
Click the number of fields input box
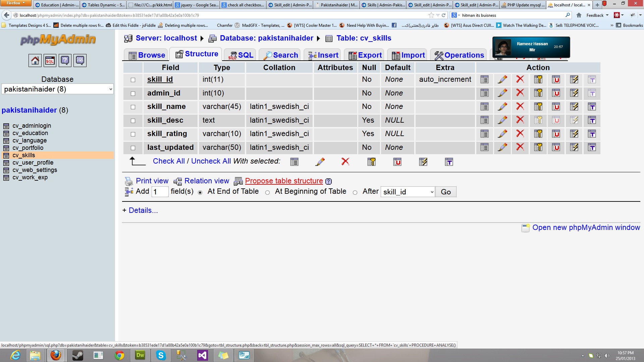click(160, 192)
